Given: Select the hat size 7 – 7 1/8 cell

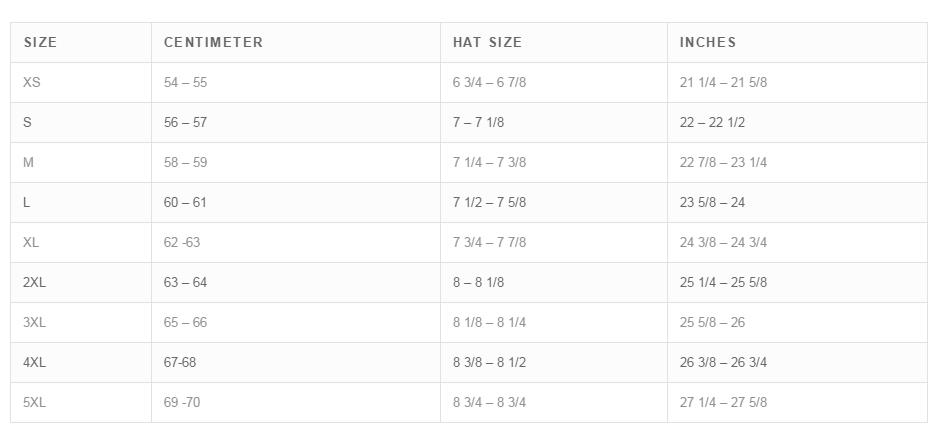Looking at the screenshot, I should coord(478,122).
